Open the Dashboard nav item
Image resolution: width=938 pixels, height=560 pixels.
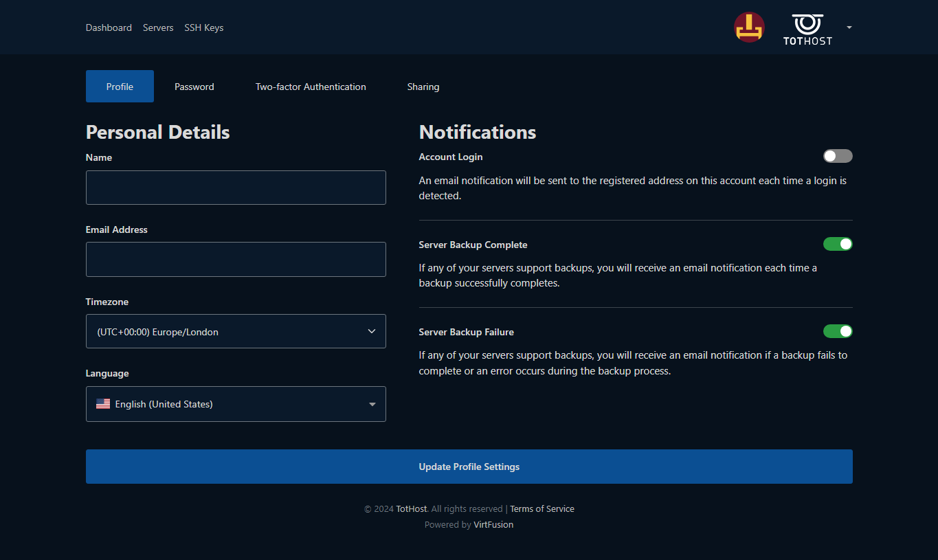[109, 27]
